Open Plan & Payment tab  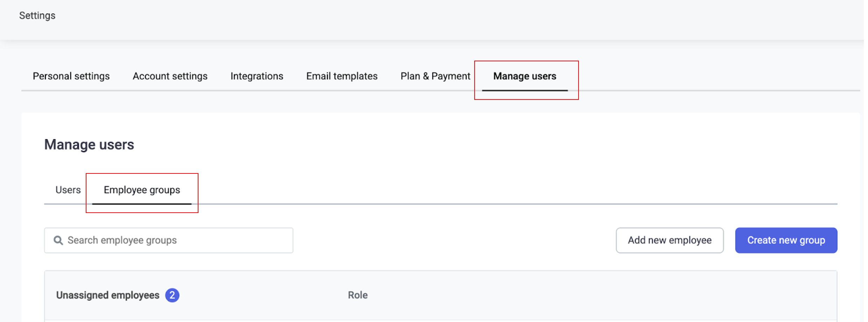(435, 76)
